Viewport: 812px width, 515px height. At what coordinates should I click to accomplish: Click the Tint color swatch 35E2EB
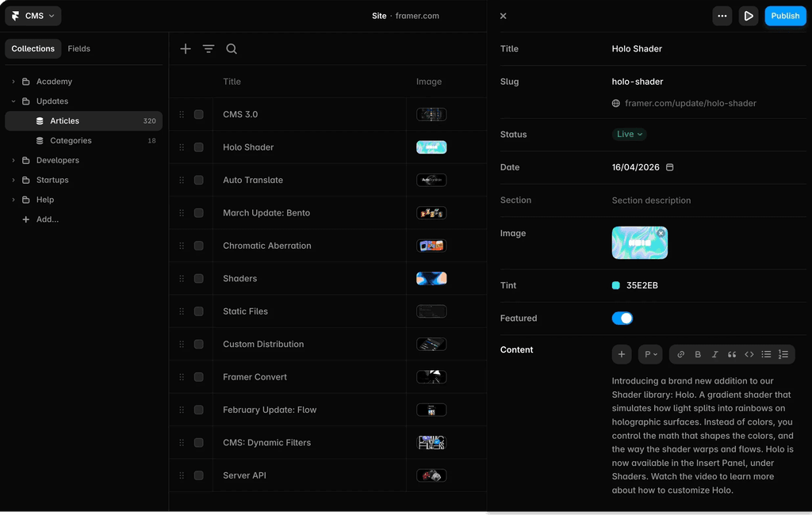[x=615, y=285]
